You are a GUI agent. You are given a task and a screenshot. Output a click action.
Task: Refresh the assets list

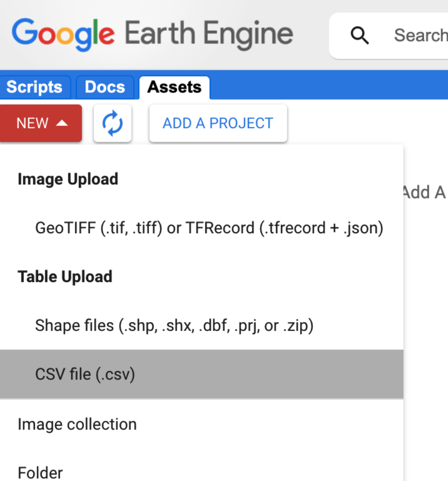(x=113, y=123)
